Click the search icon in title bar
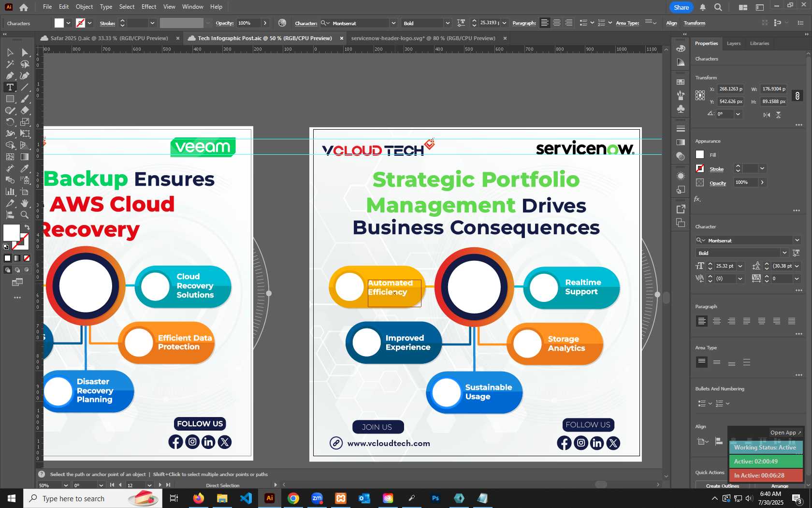812x508 pixels. tap(718, 7)
